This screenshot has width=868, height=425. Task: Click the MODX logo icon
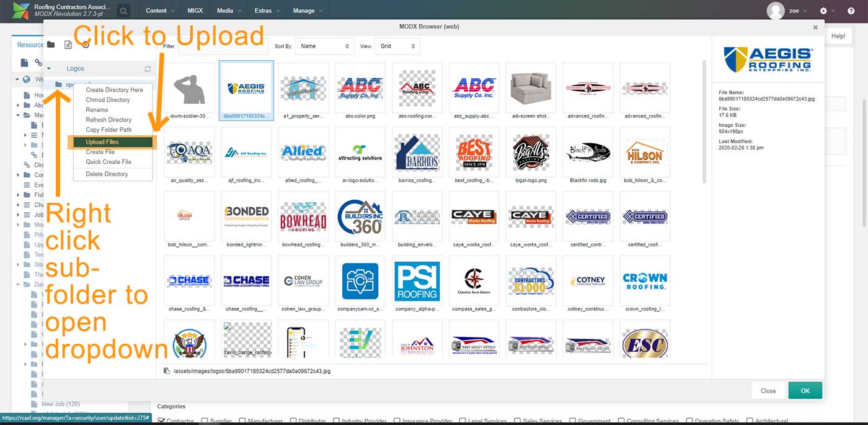[x=21, y=11]
